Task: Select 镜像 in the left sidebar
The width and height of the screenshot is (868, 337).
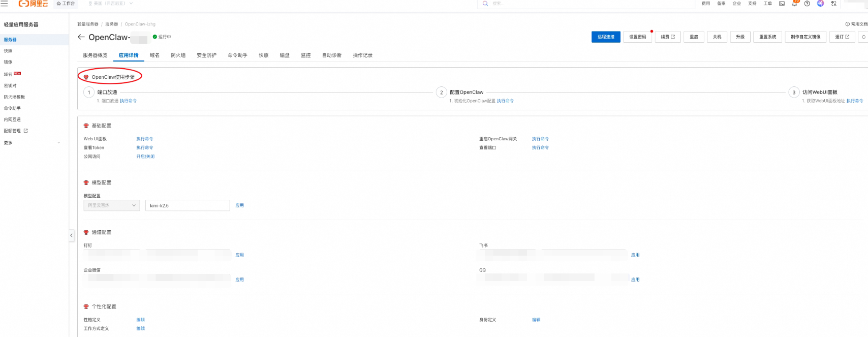Action: pyautogui.click(x=8, y=62)
